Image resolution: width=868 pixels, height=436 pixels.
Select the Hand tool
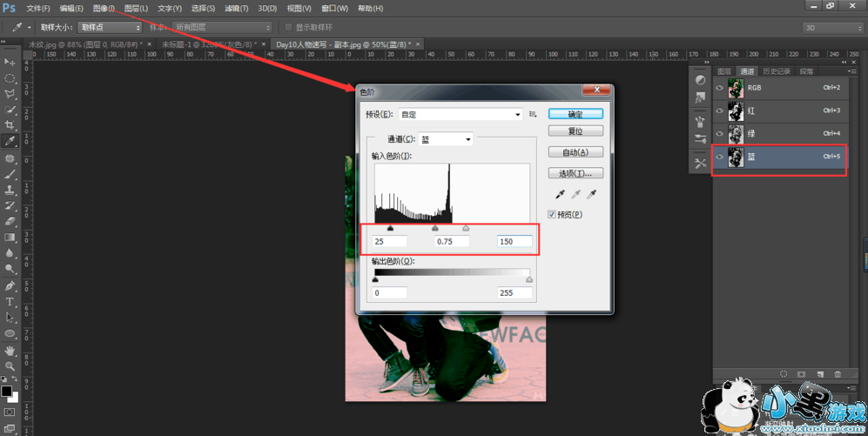[10, 350]
